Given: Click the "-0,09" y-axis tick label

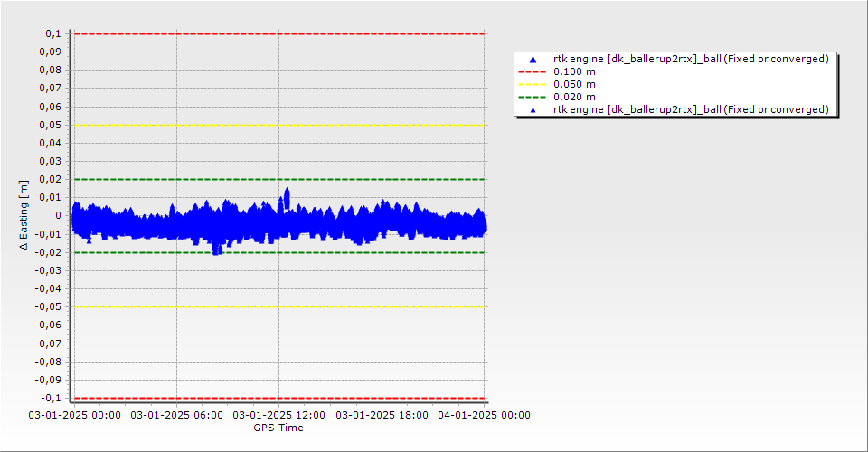Looking at the screenshot, I should [48, 380].
